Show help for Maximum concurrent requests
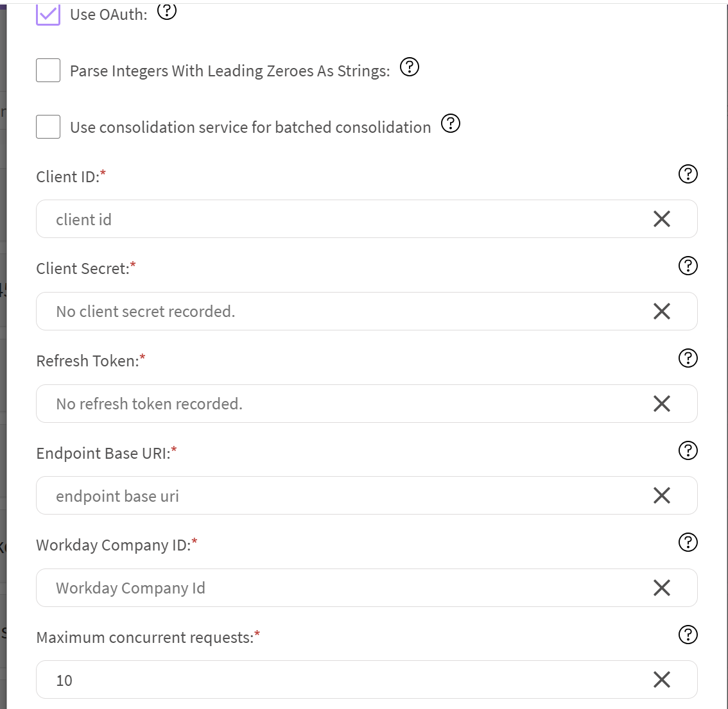Viewport: 728px width, 709px height. tap(688, 635)
